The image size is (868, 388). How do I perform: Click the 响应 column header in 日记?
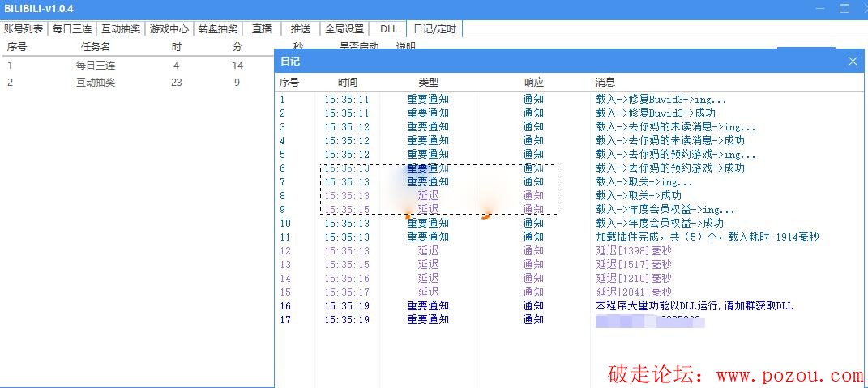[534, 83]
